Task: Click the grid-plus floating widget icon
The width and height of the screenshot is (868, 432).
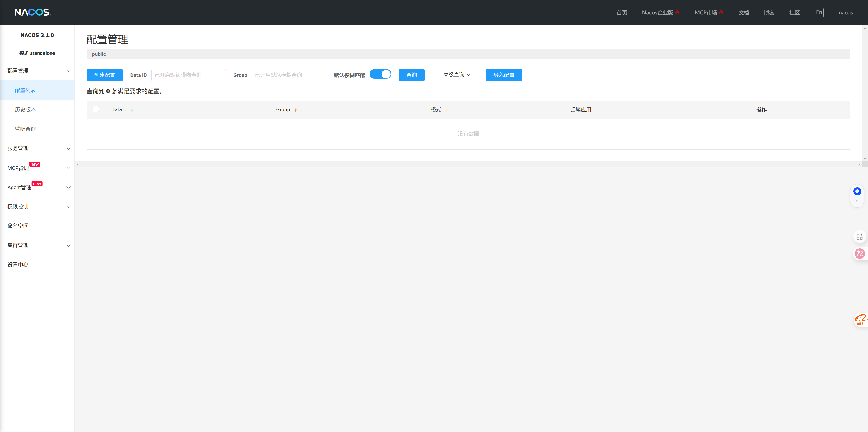Action: coord(859,236)
